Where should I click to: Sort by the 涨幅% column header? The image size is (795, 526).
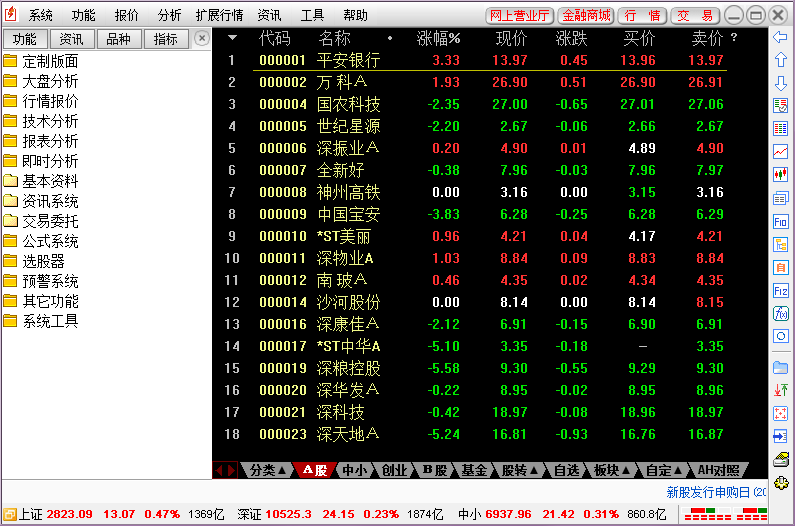tap(438, 38)
